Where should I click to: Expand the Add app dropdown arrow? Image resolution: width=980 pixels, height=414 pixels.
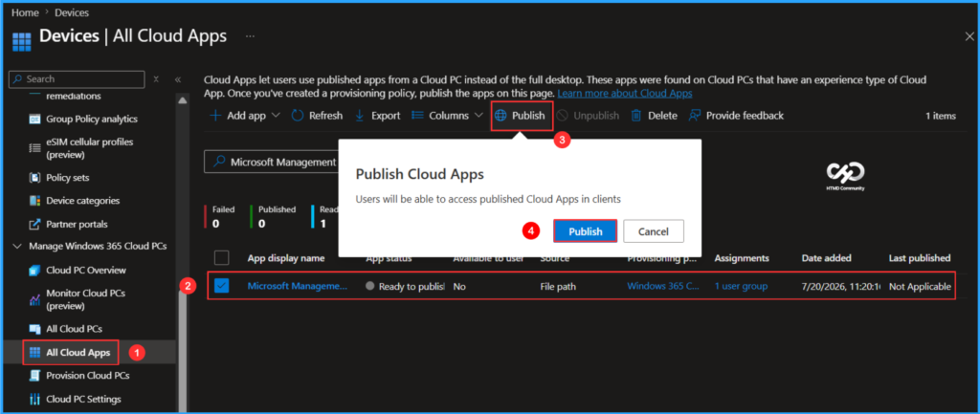click(x=277, y=116)
